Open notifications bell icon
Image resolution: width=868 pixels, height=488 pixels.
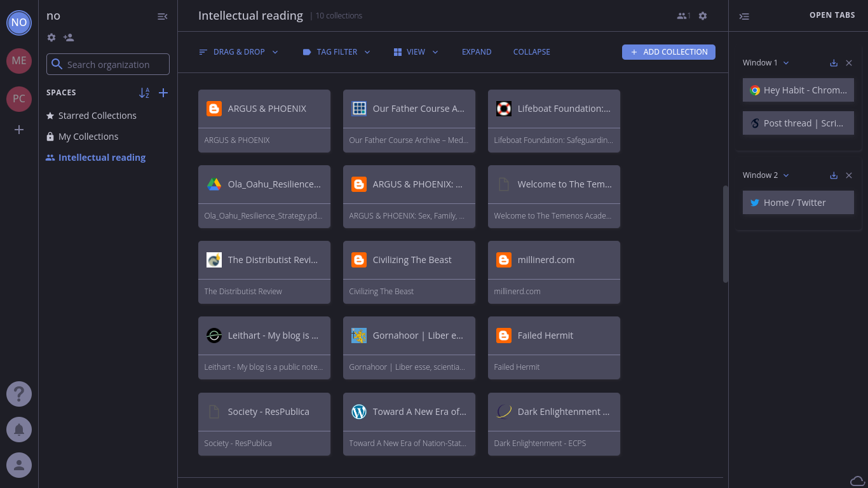coord(19,430)
